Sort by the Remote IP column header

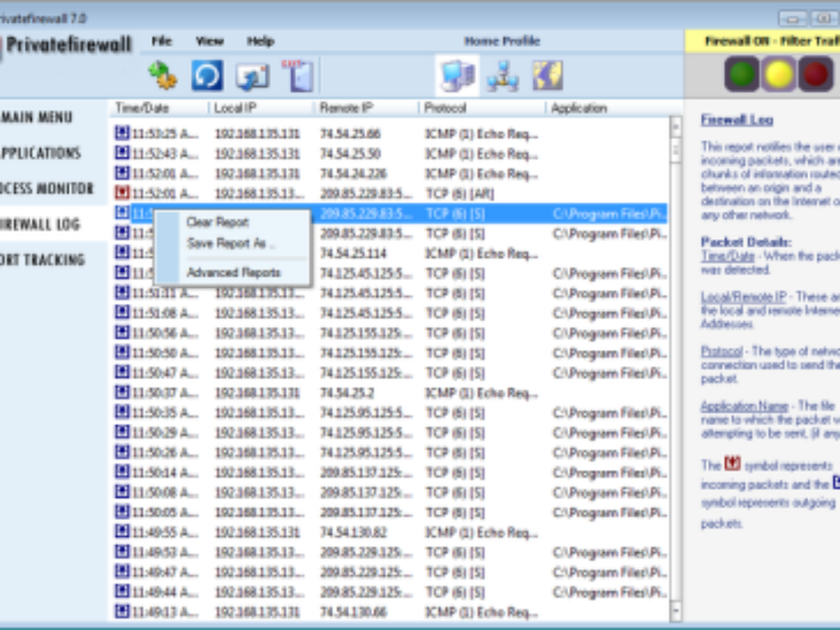(365, 108)
